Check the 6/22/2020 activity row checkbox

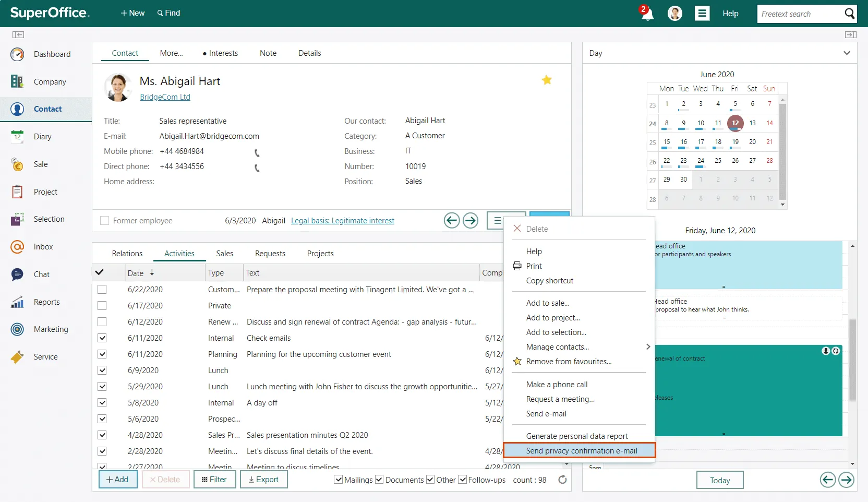click(102, 290)
